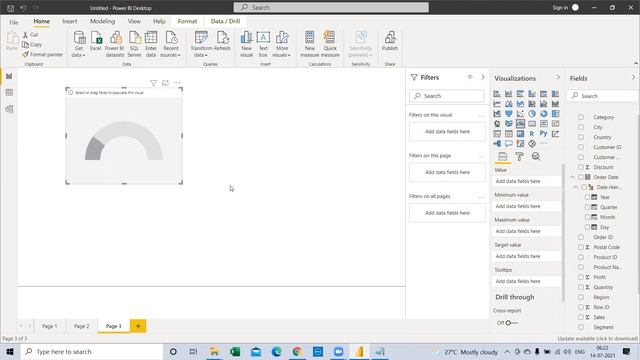The image size is (640, 360).
Task: Select the R script visual
Action: click(532, 134)
